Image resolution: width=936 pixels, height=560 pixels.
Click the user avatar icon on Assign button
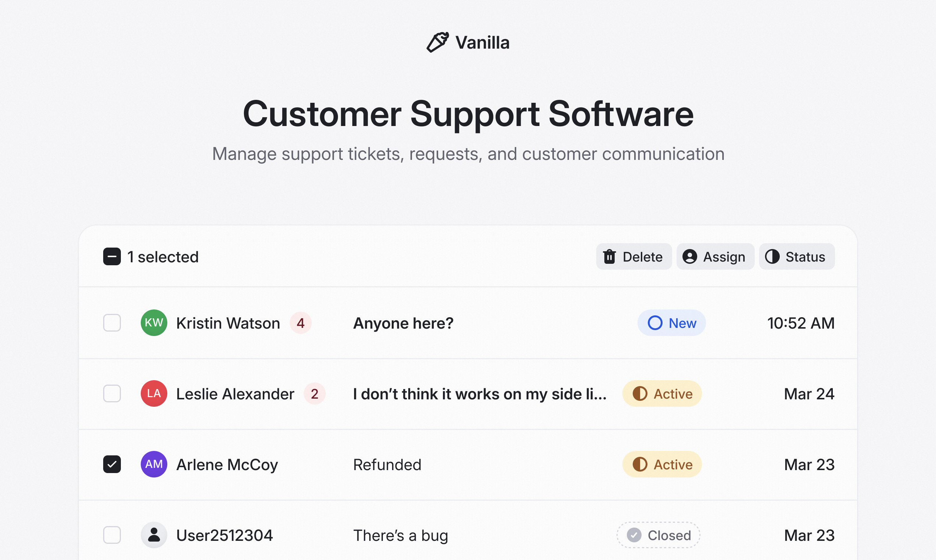[x=691, y=257]
